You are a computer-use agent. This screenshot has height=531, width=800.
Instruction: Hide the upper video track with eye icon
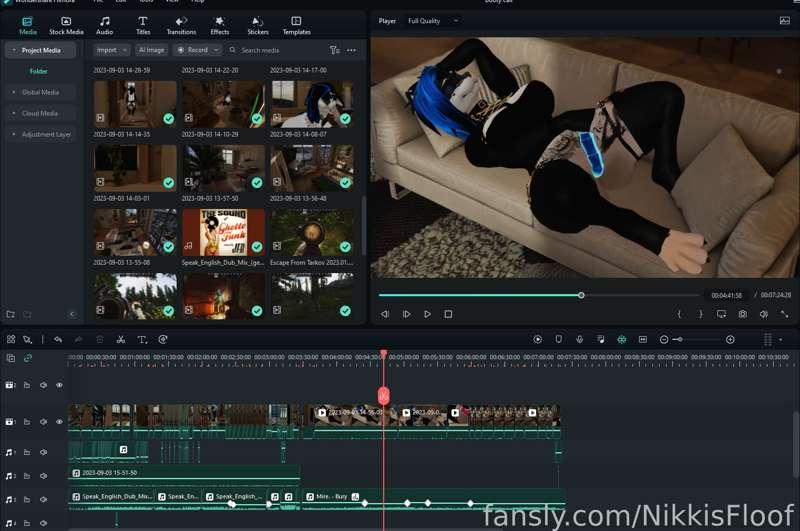click(59, 385)
